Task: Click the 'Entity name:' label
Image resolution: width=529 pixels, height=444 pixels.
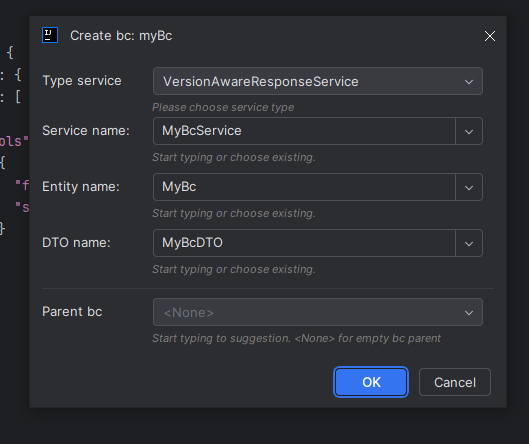Action: coord(81,187)
